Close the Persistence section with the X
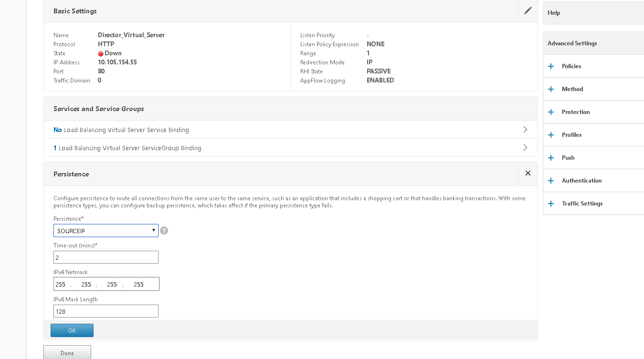The width and height of the screenshot is (644, 359). pos(528,174)
